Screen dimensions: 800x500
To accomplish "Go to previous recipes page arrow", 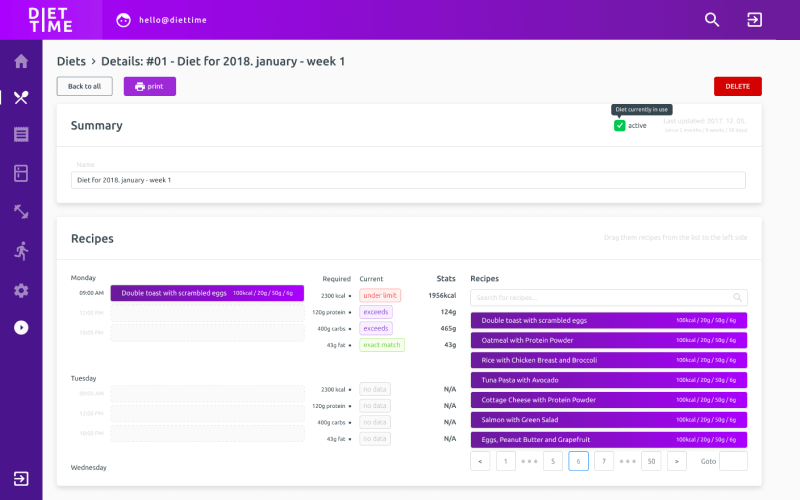I will 480,461.
